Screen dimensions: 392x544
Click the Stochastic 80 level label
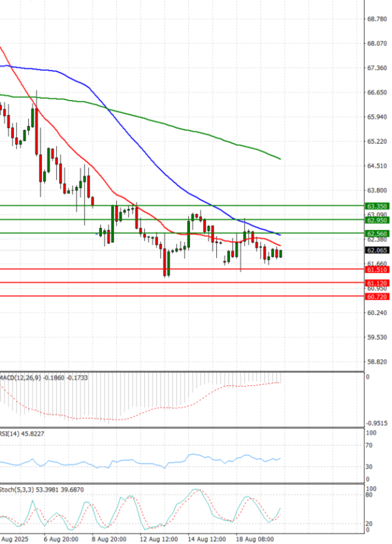[x=369, y=495]
